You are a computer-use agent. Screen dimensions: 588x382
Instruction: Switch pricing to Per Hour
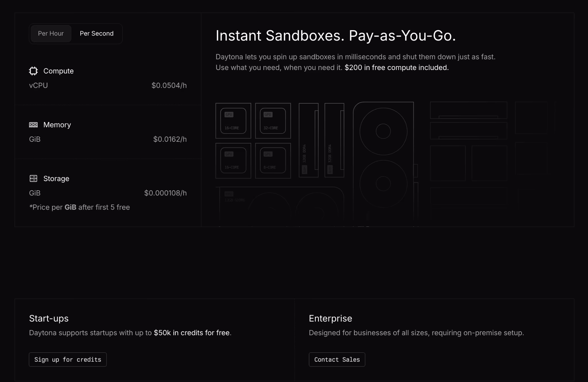pyautogui.click(x=51, y=34)
